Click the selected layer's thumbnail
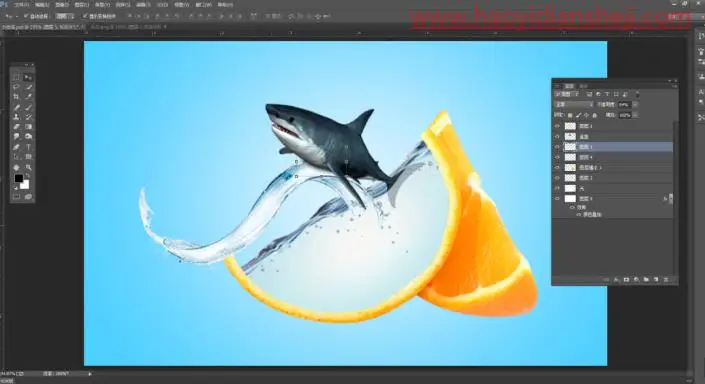Image resolution: width=705 pixels, height=384 pixels. pos(570,147)
